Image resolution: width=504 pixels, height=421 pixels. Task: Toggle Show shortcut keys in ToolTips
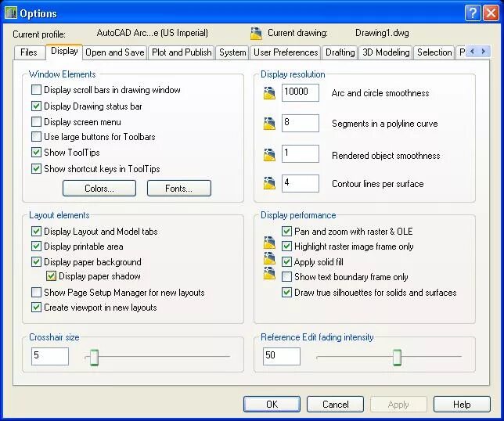point(36,168)
